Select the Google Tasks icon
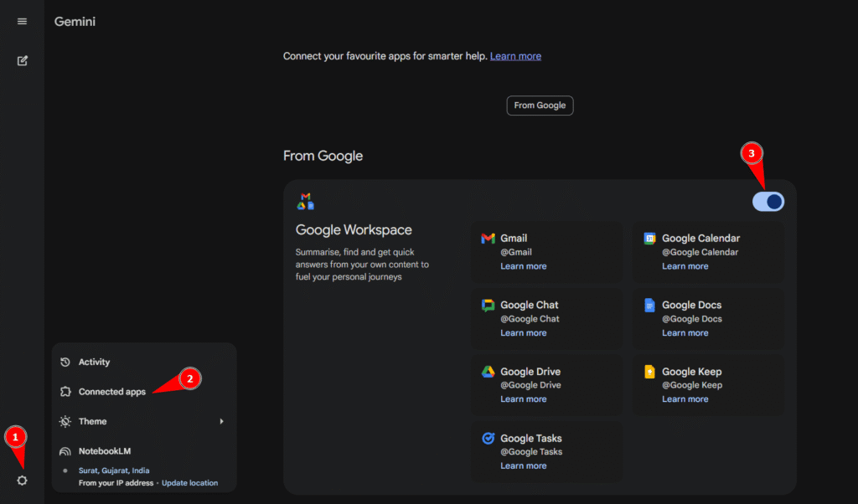Image resolution: width=858 pixels, height=504 pixels. (488, 438)
